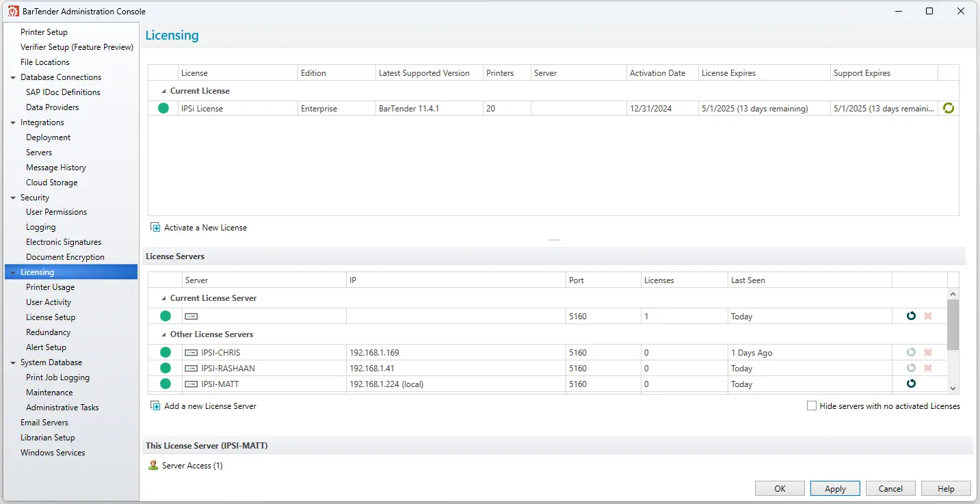Image resolution: width=980 pixels, height=504 pixels.
Task: Click the Activate a New License plus icon
Action: tap(155, 227)
